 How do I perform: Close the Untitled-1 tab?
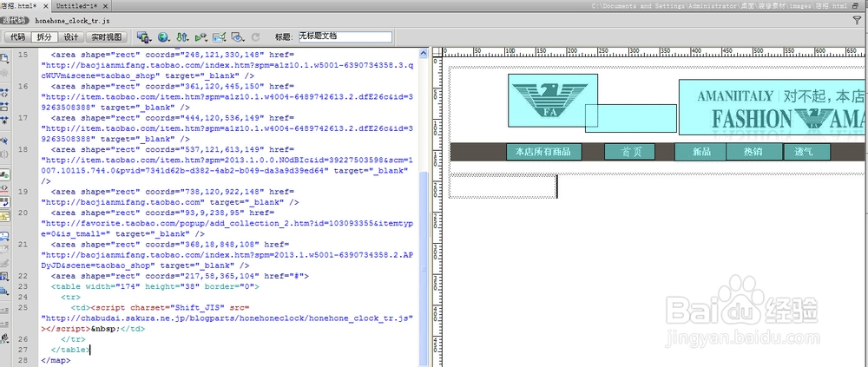[x=105, y=5]
